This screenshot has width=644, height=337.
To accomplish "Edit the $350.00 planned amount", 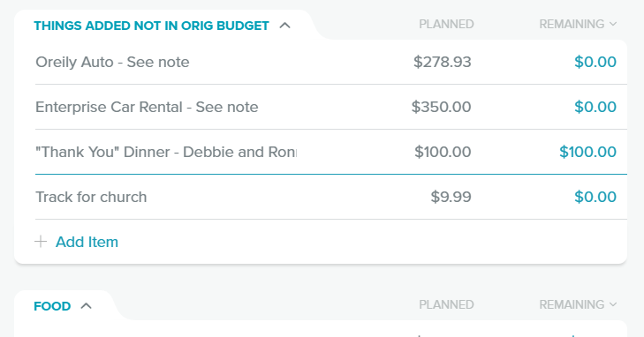I will pos(441,107).
